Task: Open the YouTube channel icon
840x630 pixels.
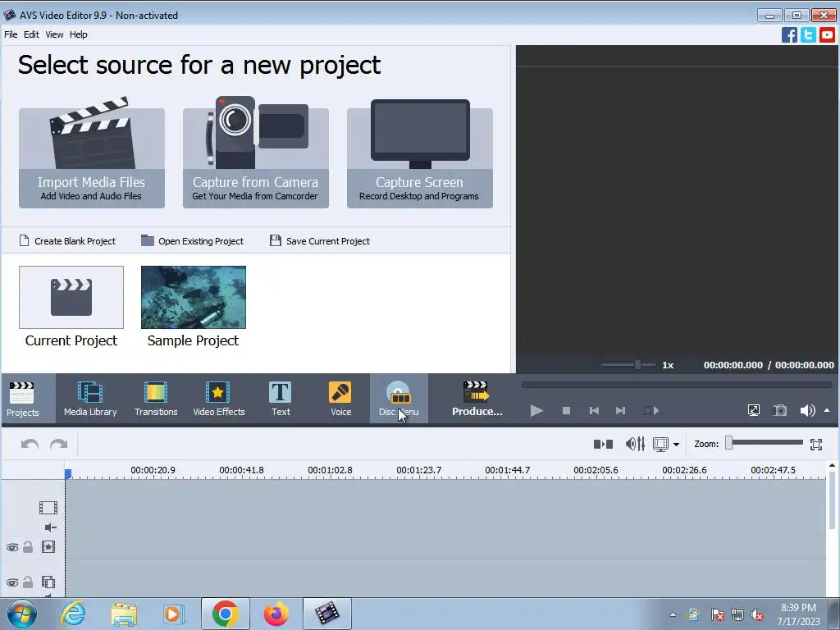Action: coord(827,34)
